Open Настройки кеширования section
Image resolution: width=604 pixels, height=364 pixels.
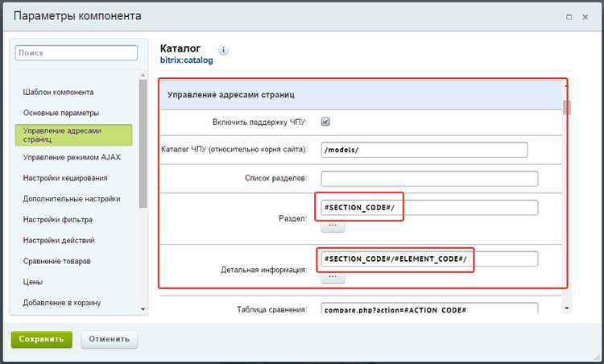[65, 178]
